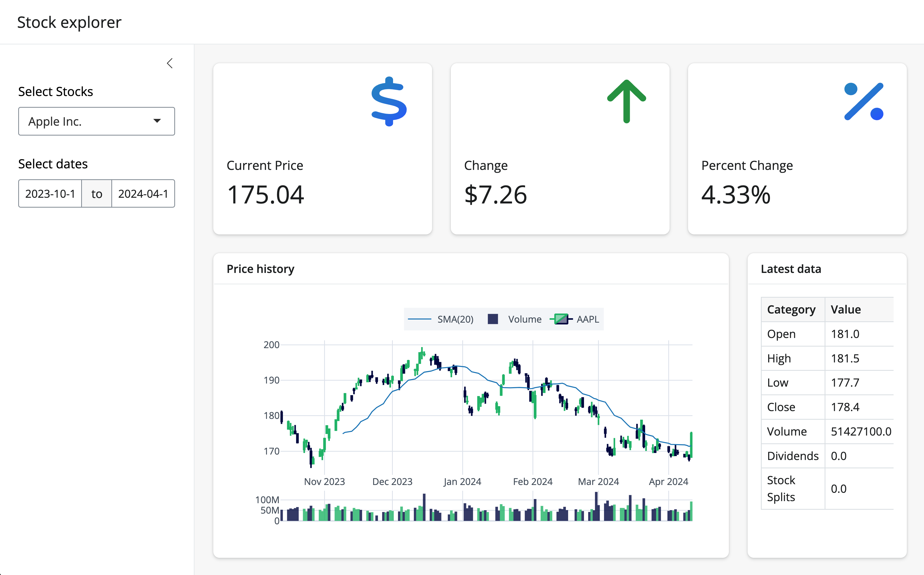Viewport: 924px width, 575px height.
Task: Click the Category column header
Action: (791, 310)
